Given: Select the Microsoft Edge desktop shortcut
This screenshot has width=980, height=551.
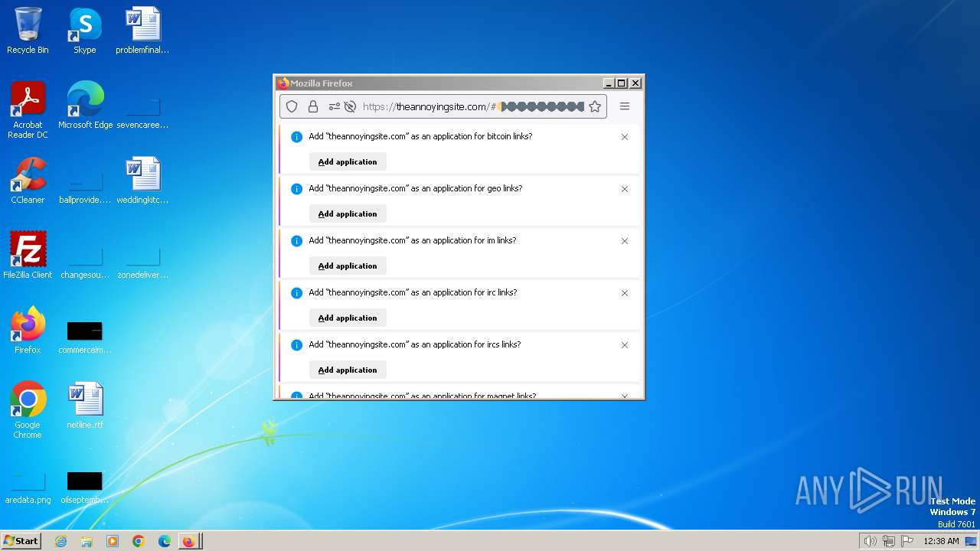Looking at the screenshot, I should [85, 106].
